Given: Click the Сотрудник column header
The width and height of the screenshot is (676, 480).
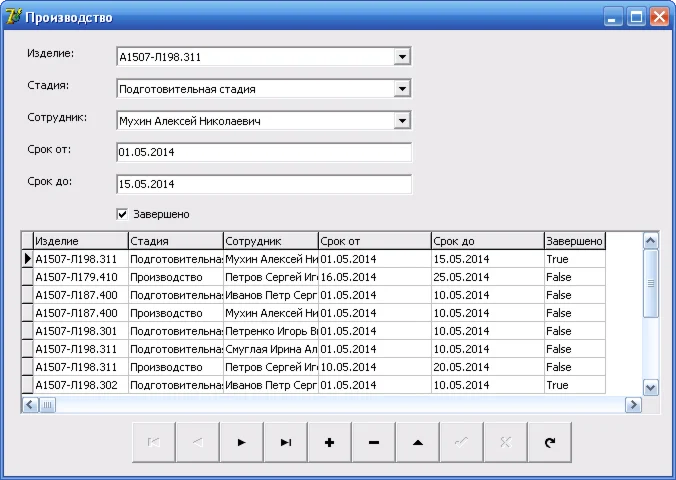Looking at the screenshot, I should tap(270, 241).
